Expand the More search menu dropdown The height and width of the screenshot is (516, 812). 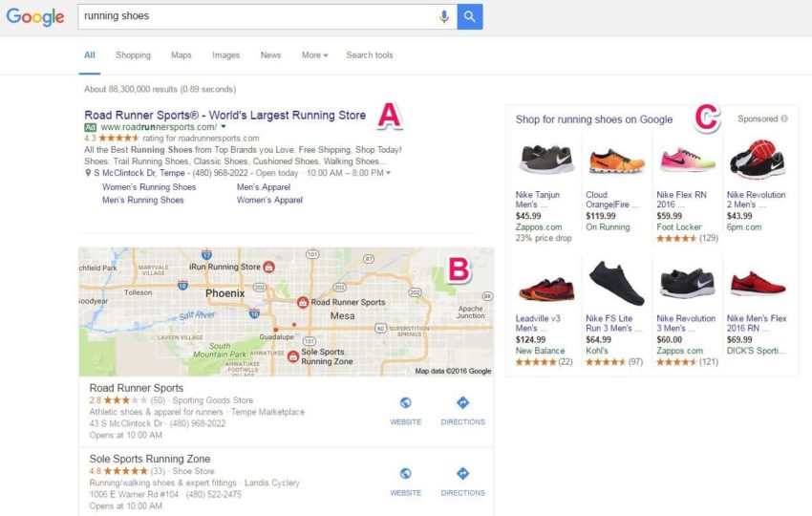(x=315, y=54)
